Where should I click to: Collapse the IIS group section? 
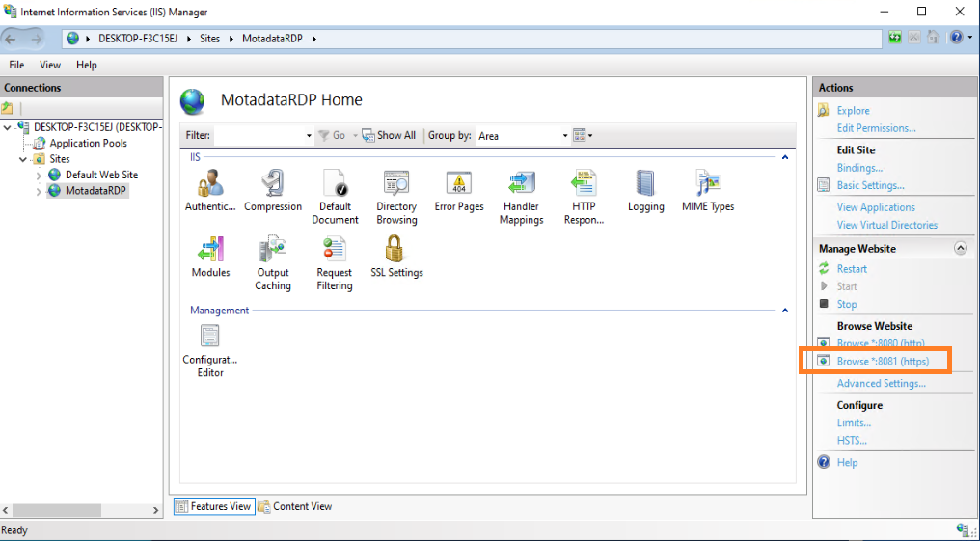[785, 157]
